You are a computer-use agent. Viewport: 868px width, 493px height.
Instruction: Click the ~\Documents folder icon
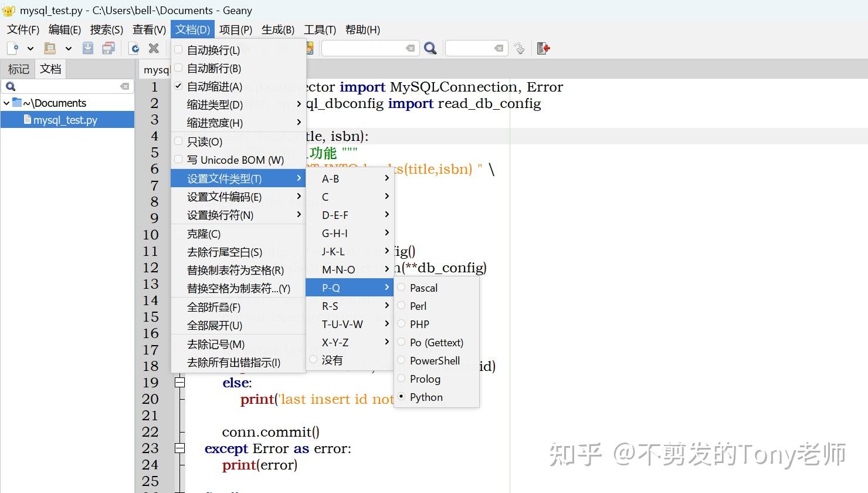(17, 103)
